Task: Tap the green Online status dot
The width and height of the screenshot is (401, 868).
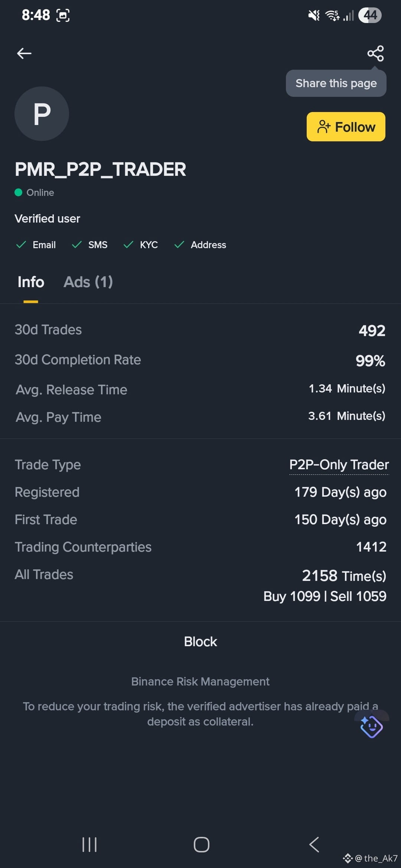Action: click(x=18, y=192)
